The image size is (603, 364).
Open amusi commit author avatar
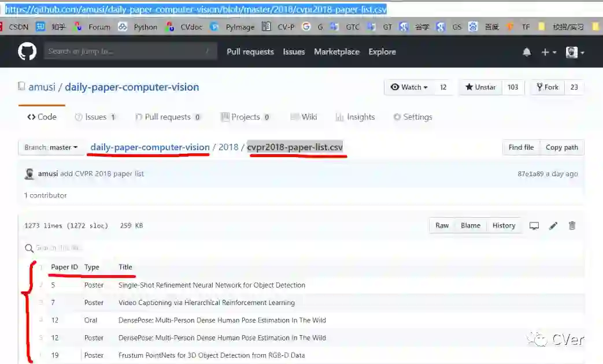coord(29,174)
